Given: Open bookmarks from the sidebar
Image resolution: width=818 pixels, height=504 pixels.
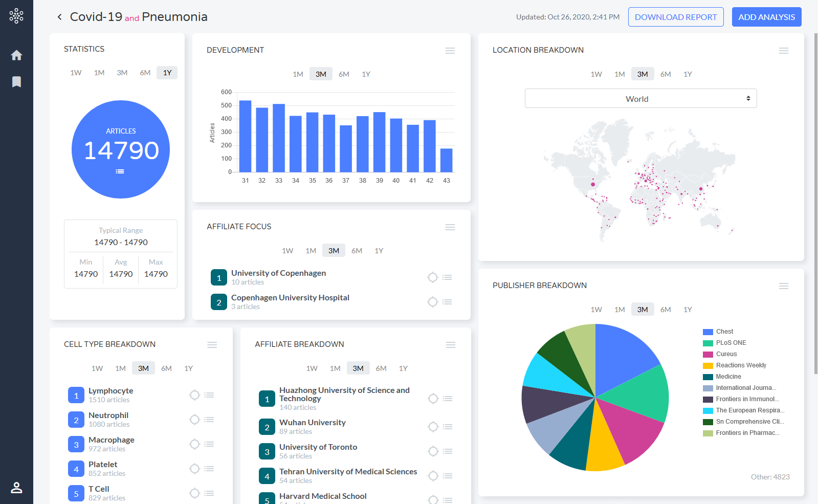Looking at the screenshot, I should click(16, 82).
